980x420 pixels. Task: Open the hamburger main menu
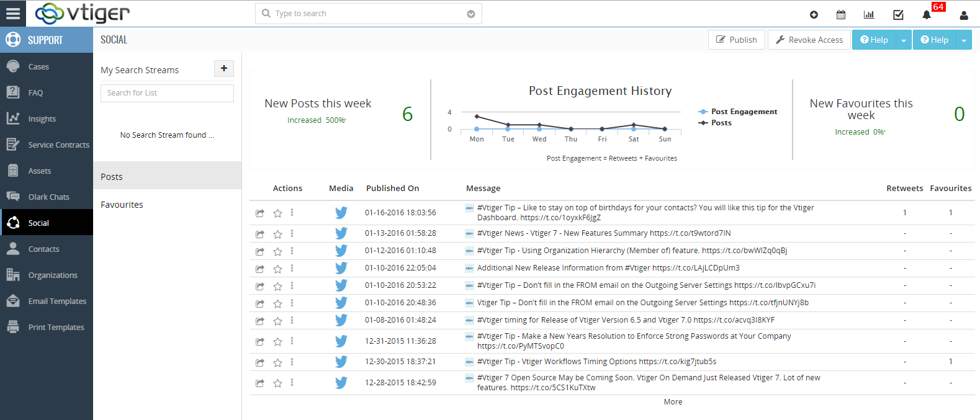coord(13,13)
